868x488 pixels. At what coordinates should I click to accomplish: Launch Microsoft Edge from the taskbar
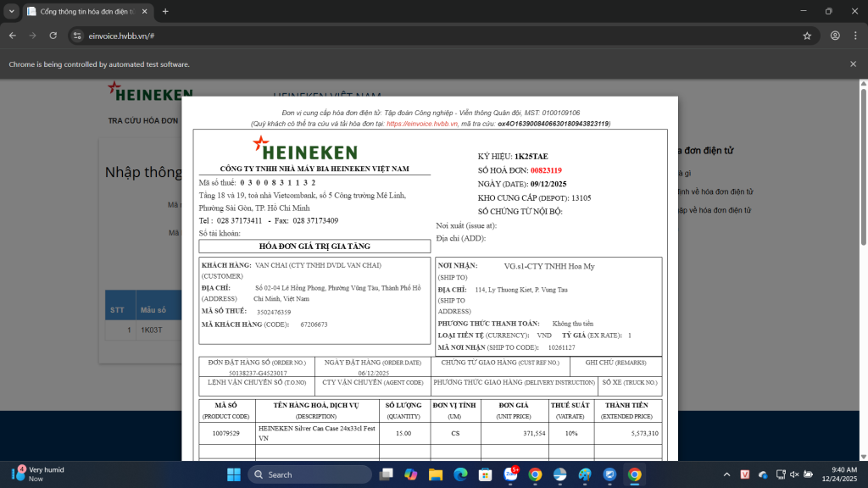460,474
